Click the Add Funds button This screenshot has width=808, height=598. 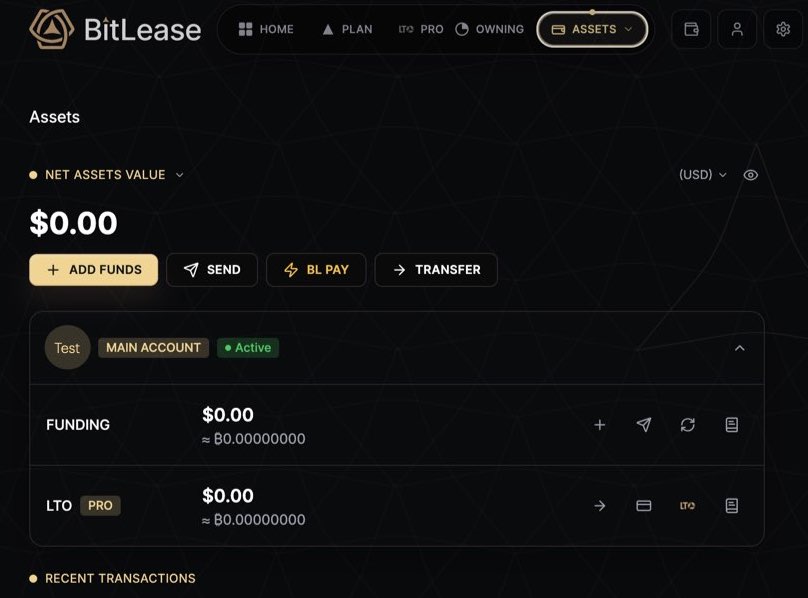pyautogui.click(x=94, y=270)
